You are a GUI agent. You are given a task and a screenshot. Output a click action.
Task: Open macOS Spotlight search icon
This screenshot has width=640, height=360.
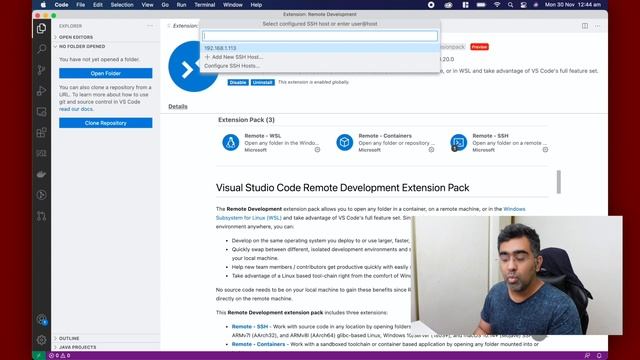point(510,5)
